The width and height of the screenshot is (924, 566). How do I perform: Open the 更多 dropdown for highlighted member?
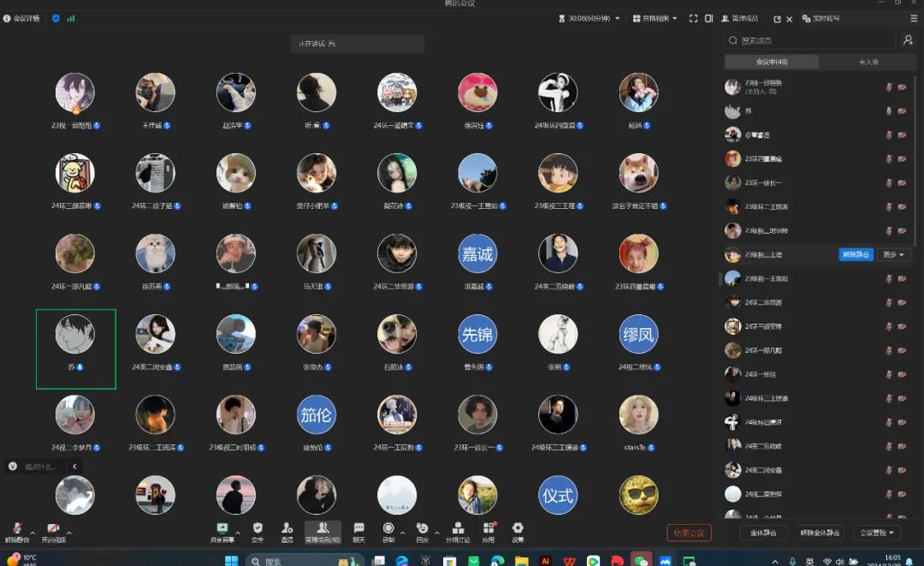894,254
